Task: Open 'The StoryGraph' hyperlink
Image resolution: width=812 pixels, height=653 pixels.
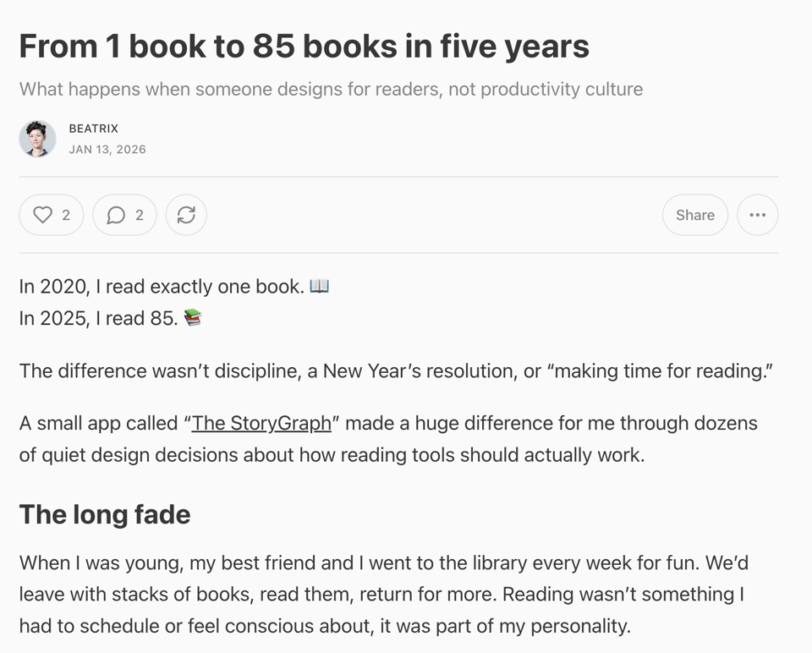Action: click(261, 422)
